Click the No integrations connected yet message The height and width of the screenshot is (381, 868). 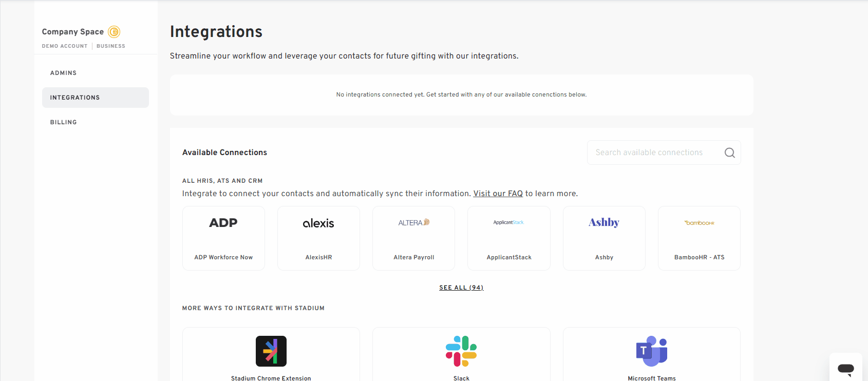(x=461, y=94)
